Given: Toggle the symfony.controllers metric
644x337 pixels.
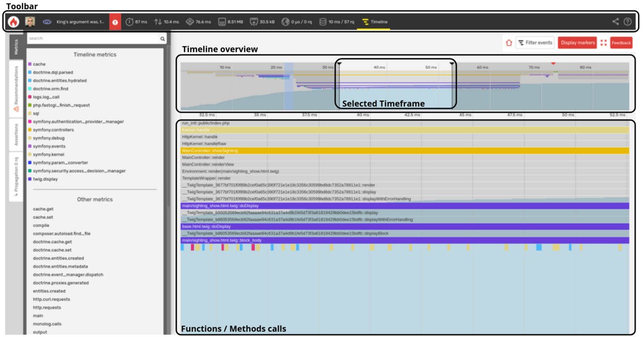Looking at the screenshot, I should [53, 130].
